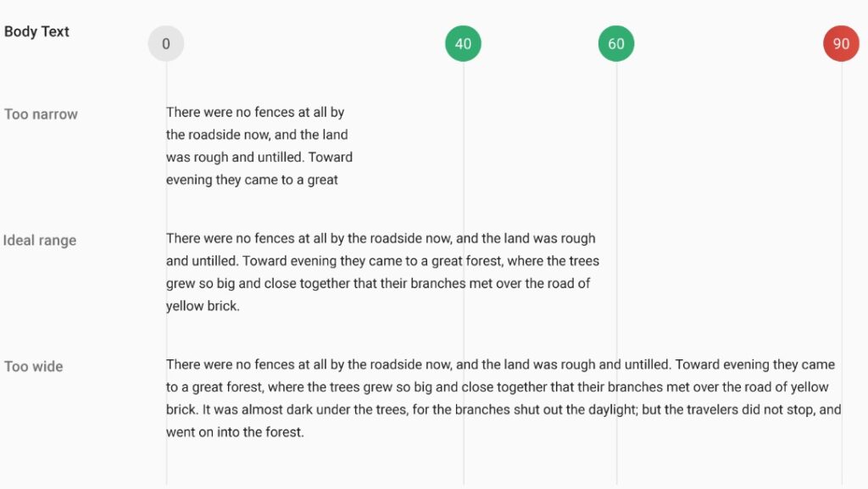
Task: Click the red 90 circle marker
Action: pyautogui.click(x=842, y=44)
